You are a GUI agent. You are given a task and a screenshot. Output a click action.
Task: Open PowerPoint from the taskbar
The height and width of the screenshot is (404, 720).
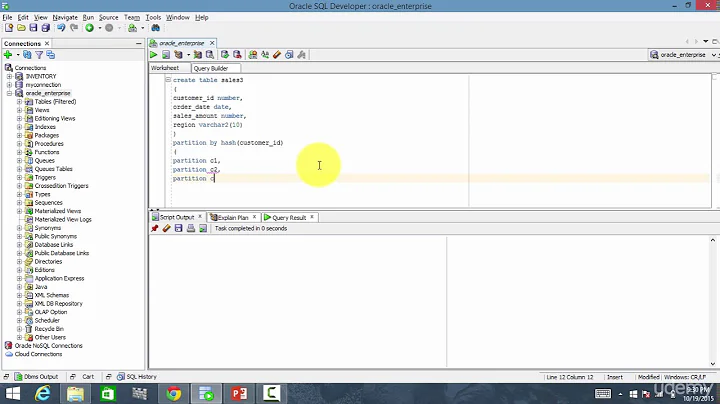pyautogui.click(x=239, y=393)
